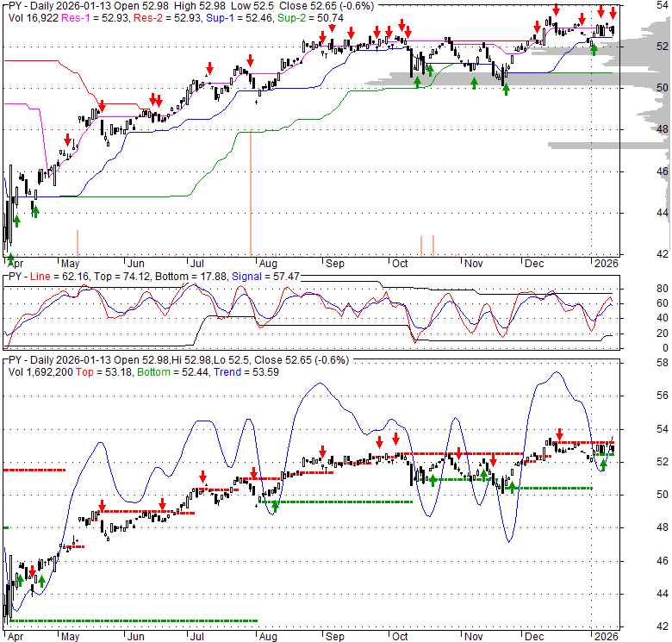Click the Sep label on the top chart's time axis
672x642 pixels.
[x=334, y=264]
